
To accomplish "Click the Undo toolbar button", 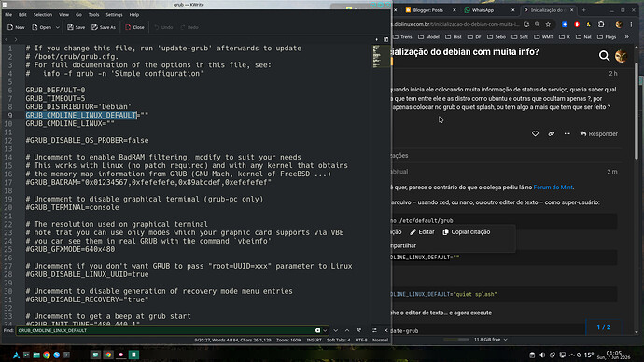I will (163, 27).
